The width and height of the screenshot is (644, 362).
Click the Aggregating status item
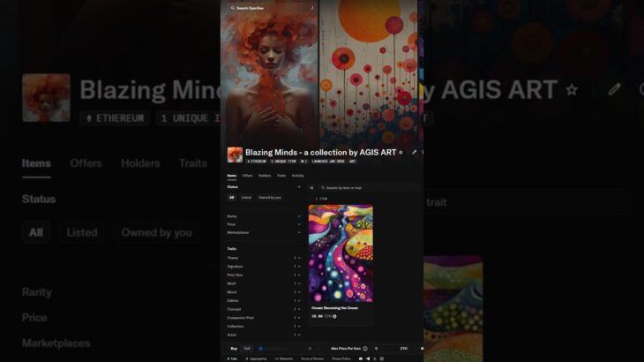click(256, 358)
